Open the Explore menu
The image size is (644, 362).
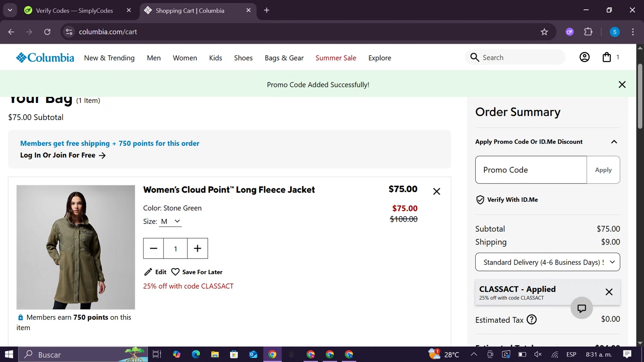coord(380,58)
